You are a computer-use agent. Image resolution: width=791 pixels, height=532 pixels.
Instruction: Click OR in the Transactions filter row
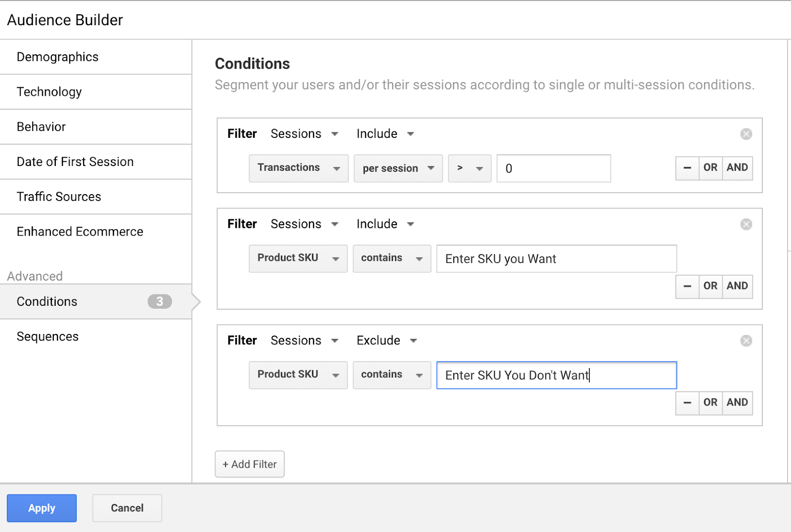(710, 168)
